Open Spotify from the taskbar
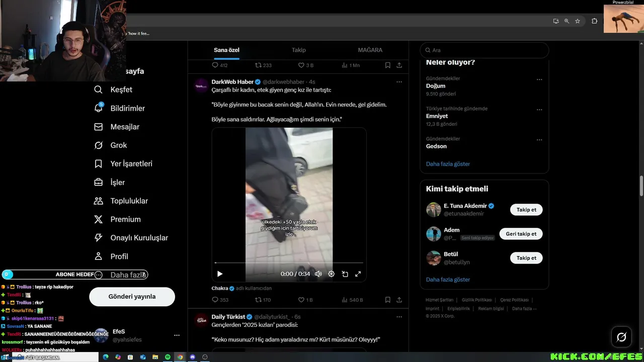The height and width of the screenshot is (362, 644). tap(168, 357)
